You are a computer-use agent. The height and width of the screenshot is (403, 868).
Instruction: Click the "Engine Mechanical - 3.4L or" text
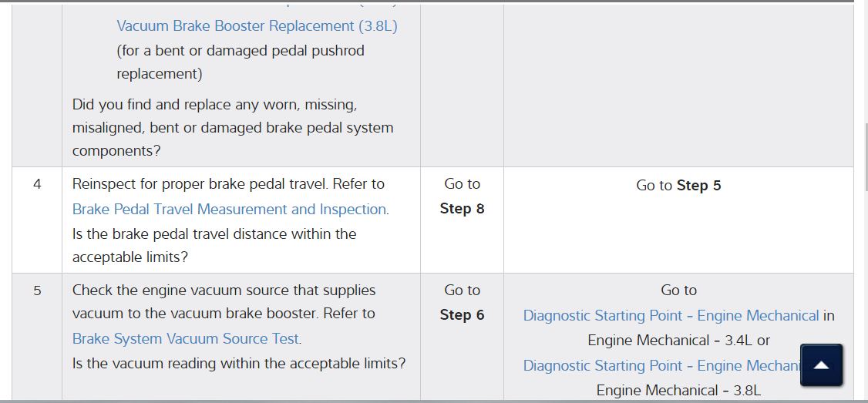tap(678, 340)
